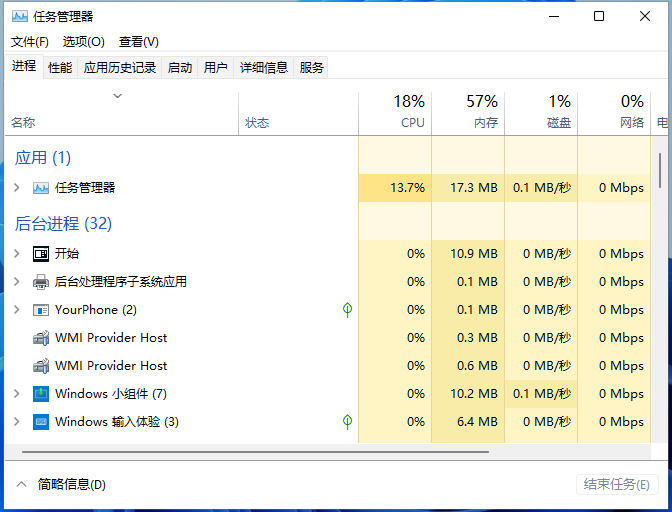
Task: Switch to the 性能 tab
Action: pos(60,68)
